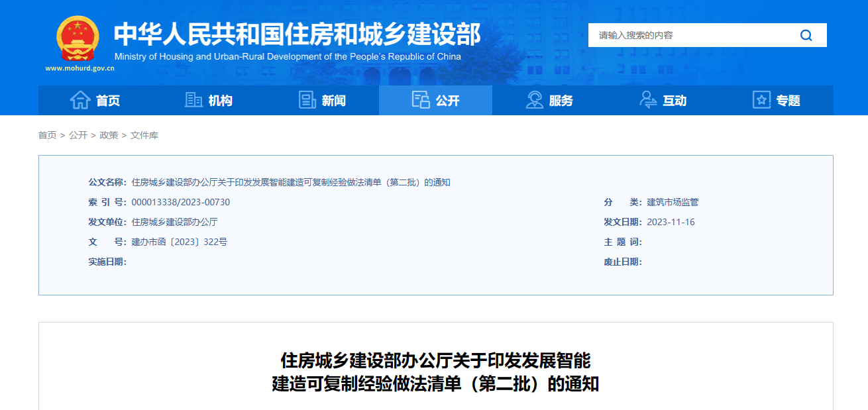The width and height of the screenshot is (868, 410).
Task: Open the 首页 navigation tab
Action: tap(95, 100)
